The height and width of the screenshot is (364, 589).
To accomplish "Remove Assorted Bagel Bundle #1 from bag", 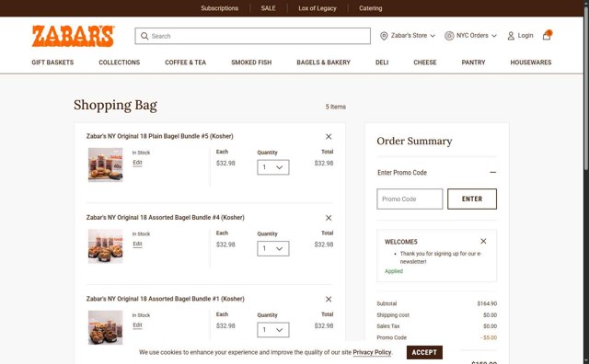I will 329,299.
